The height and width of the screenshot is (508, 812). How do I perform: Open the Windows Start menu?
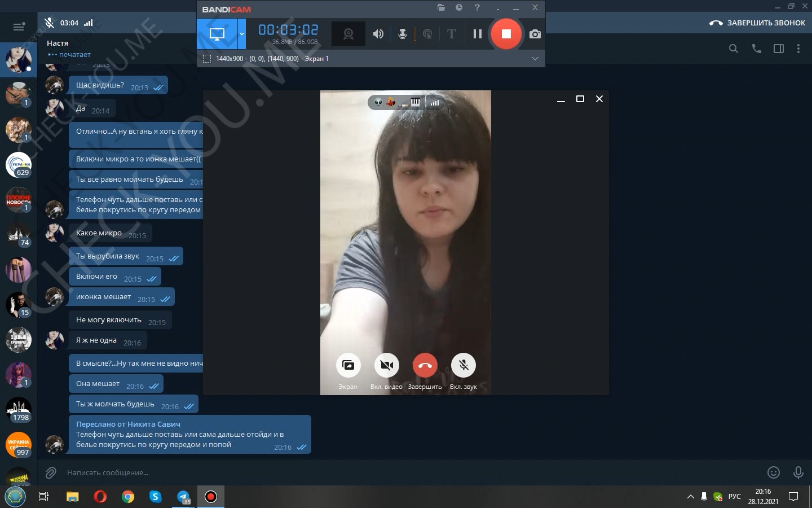pos(15,497)
